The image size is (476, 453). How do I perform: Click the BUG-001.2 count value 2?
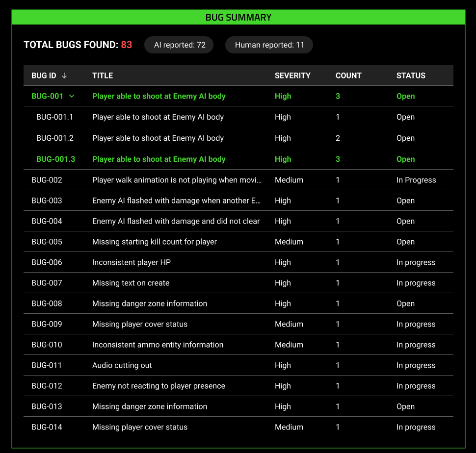[x=338, y=138]
